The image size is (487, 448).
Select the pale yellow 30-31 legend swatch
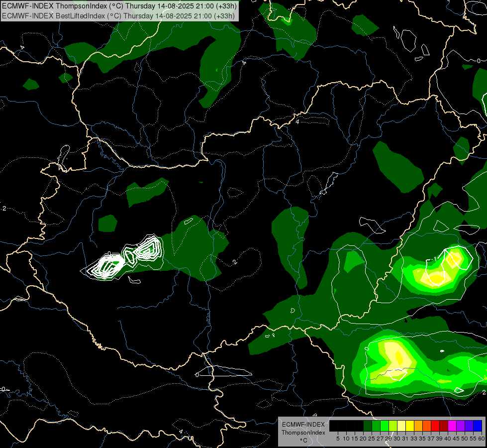pos(401,426)
